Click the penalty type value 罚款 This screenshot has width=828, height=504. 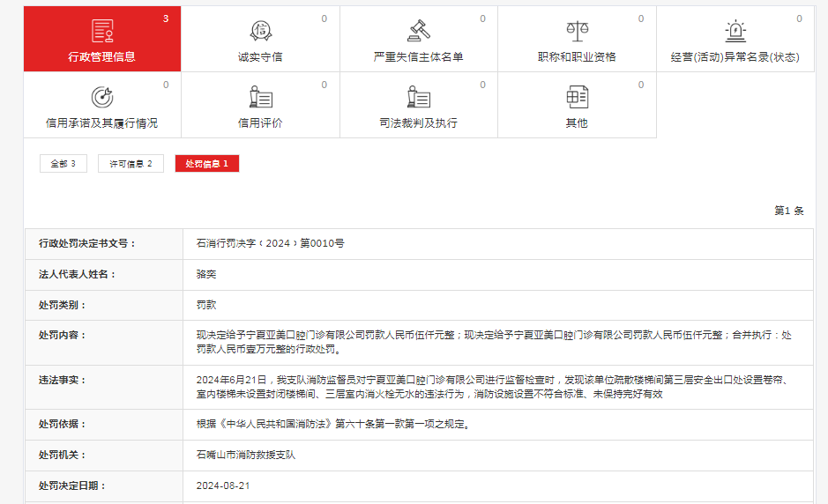point(206,305)
